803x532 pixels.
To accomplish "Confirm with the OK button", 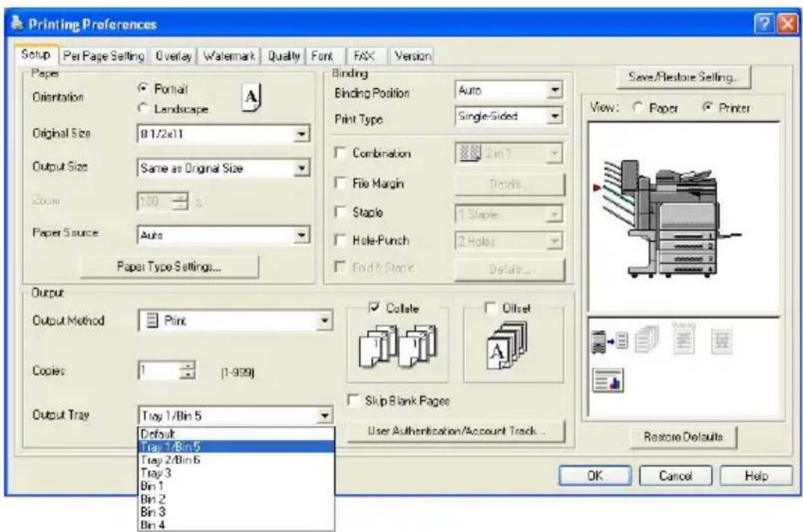I will (594, 476).
